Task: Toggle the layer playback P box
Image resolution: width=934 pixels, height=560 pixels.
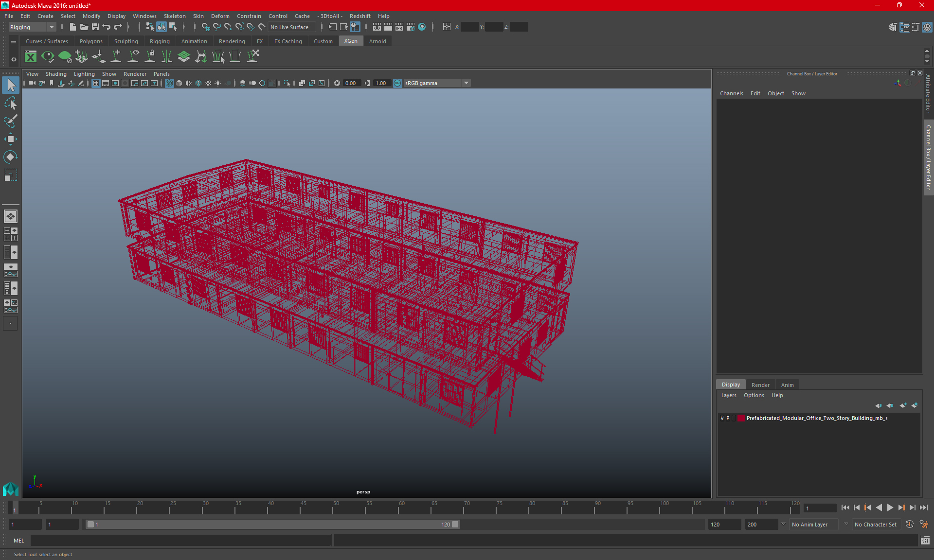Action: pos(728,418)
